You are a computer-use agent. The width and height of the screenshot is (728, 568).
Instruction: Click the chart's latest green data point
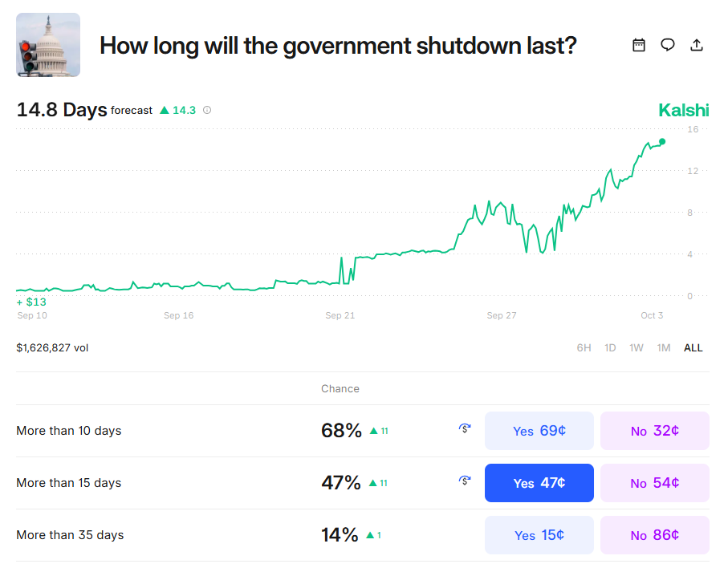point(662,142)
